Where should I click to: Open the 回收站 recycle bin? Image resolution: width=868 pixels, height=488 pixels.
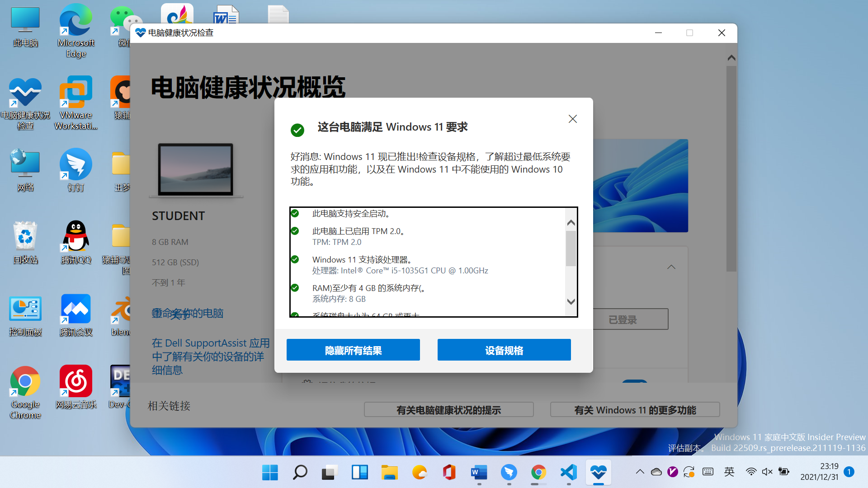pos(25,243)
